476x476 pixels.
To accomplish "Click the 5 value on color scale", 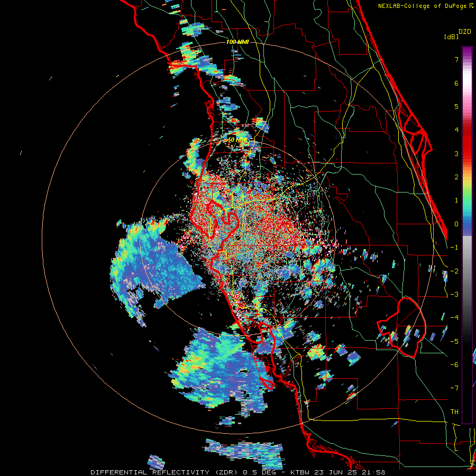I will click(456, 106).
